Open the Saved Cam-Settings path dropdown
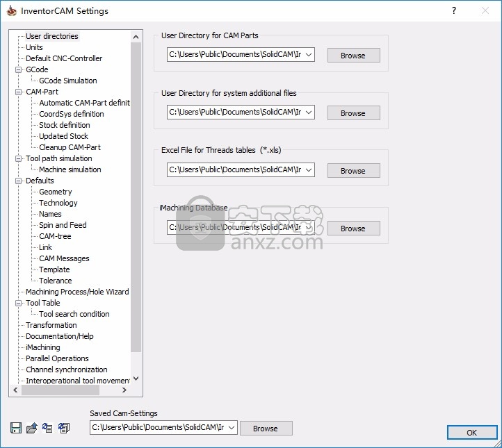The width and height of the screenshot is (502, 448). (232, 428)
